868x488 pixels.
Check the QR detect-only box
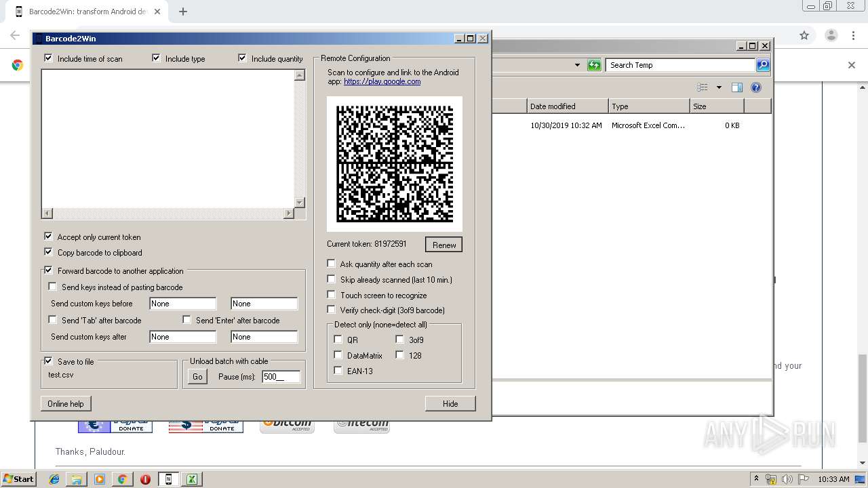coord(338,340)
